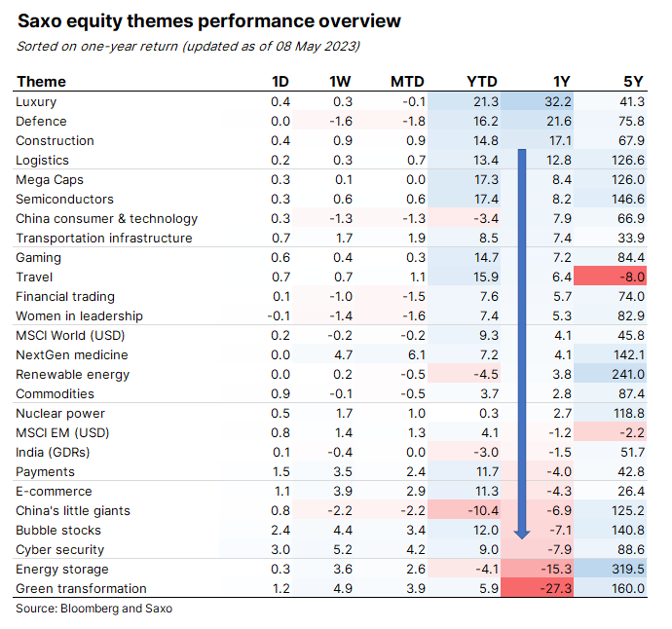Click the Renewable energy 5Y value 241.0
The height and width of the screenshot is (629, 672).
[628, 375]
